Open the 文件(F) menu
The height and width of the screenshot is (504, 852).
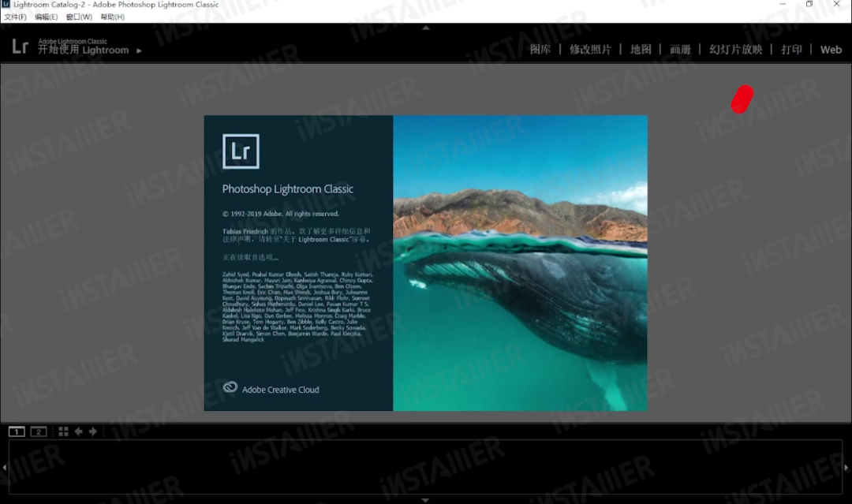click(x=15, y=17)
